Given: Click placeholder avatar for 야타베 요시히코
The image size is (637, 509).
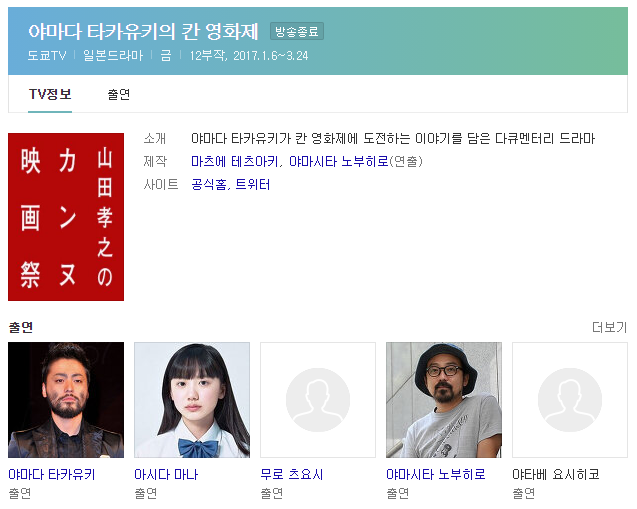Looking at the screenshot, I should pyautogui.click(x=570, y=400).
